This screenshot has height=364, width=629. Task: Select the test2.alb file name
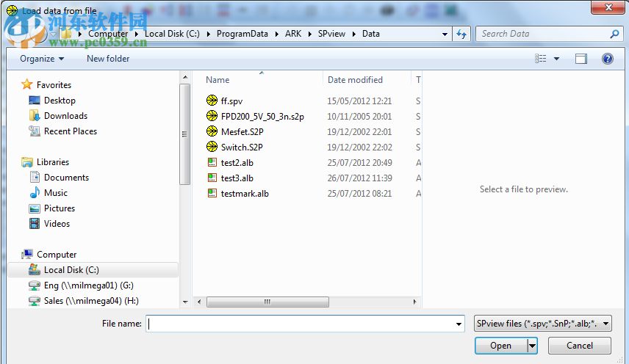(x=237, y=163)
